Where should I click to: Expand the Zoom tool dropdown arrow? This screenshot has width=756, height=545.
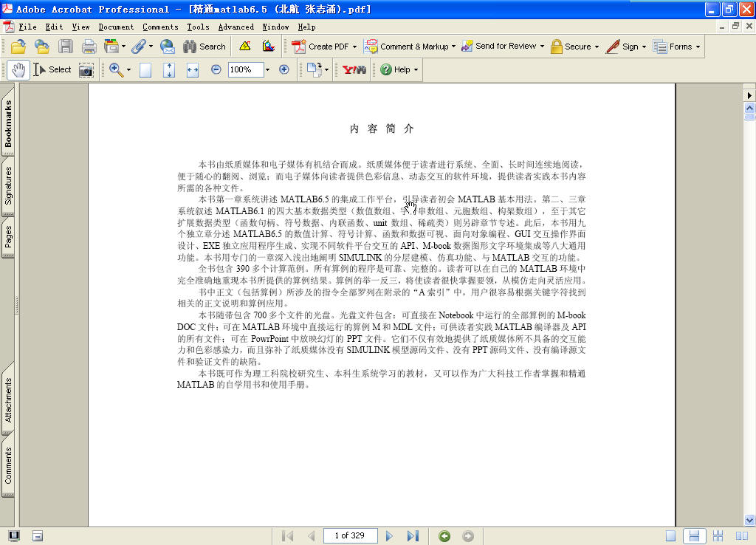[128, 70]
